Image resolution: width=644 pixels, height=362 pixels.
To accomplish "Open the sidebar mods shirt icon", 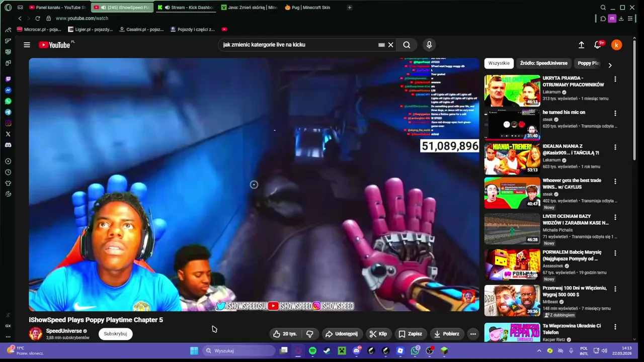I will click(8, 184).
